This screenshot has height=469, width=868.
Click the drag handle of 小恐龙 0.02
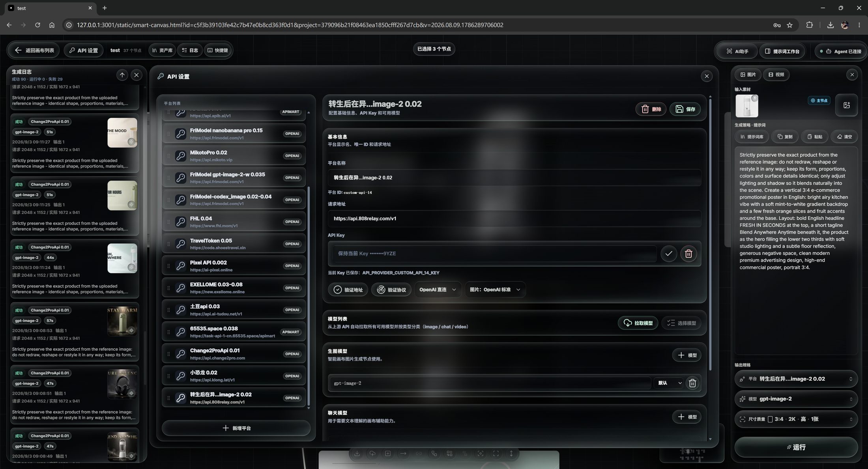tap(168, 376)
